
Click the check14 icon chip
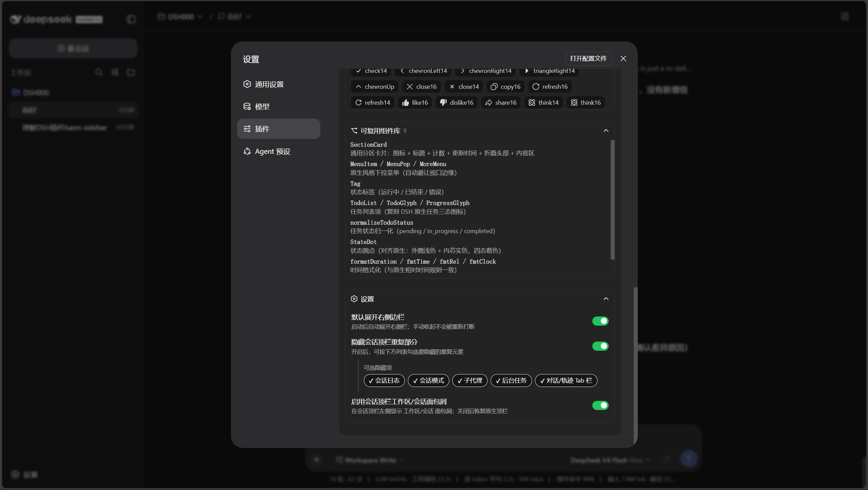coord(371,71)
